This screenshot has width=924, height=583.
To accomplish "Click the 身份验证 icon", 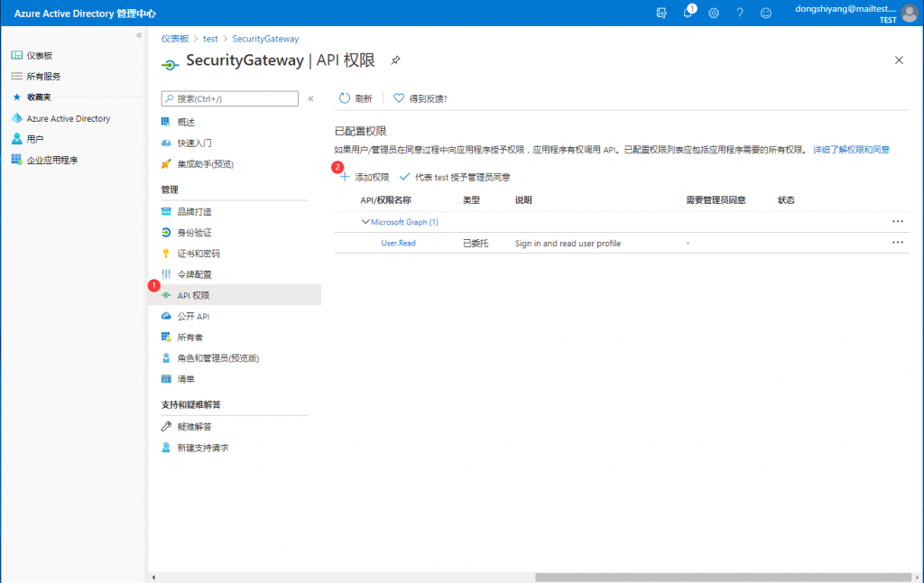I will [166, 232].
